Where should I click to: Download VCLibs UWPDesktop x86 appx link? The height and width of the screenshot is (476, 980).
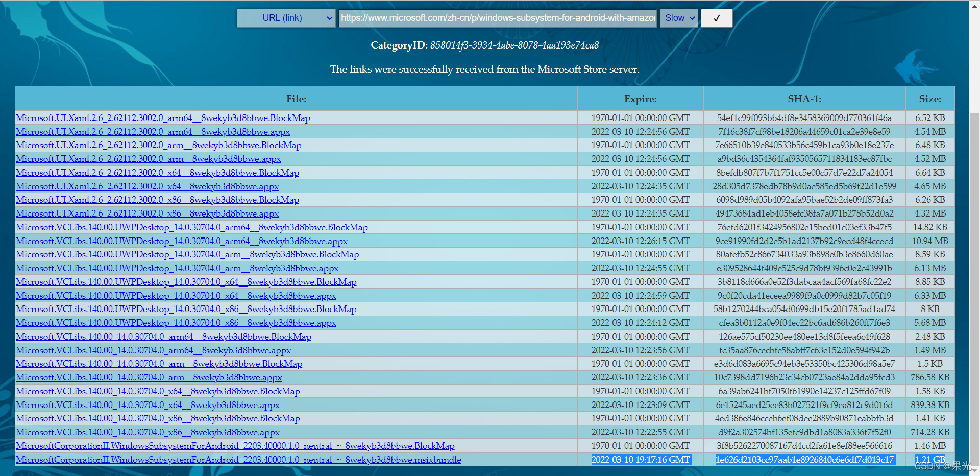pyautogui.click(x=176, y=323)
